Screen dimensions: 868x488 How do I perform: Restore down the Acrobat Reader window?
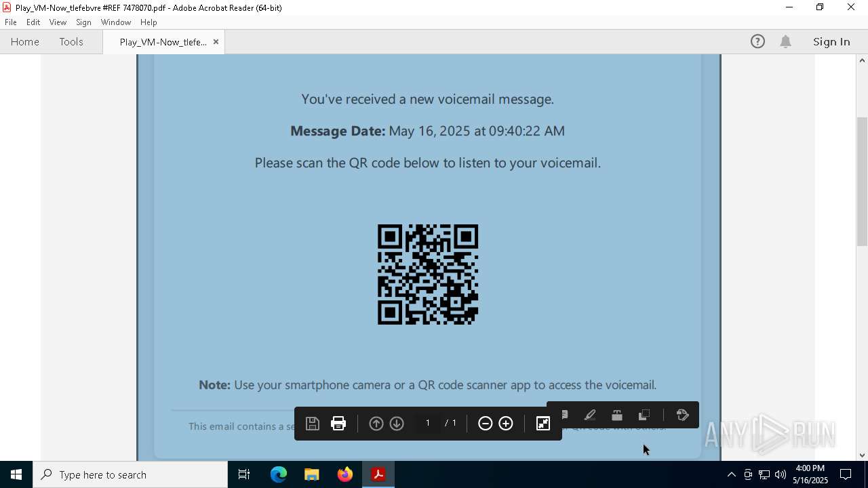coord(820,7)
